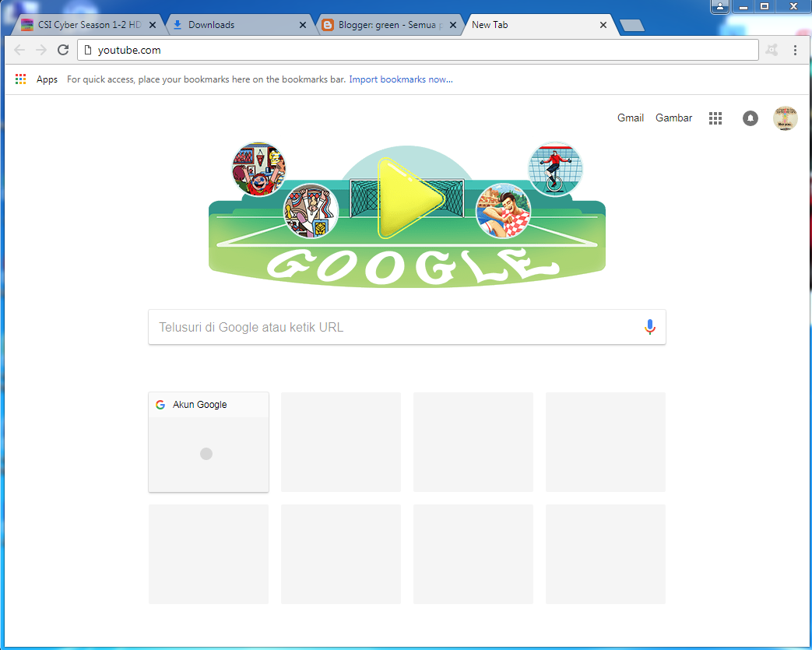Click the checkered-shirt player doodle circle
Image resolution: width=812 pixels, height=650 pixels.
pos(503,211)
